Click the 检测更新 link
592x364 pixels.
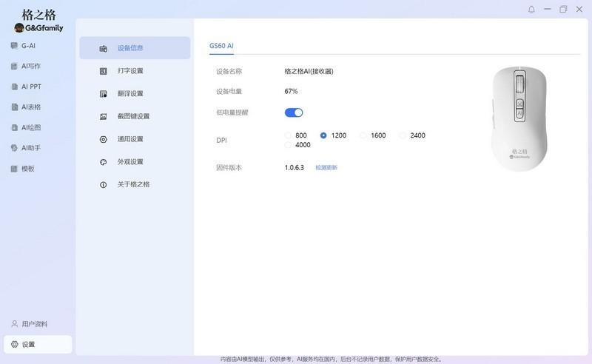326,168
